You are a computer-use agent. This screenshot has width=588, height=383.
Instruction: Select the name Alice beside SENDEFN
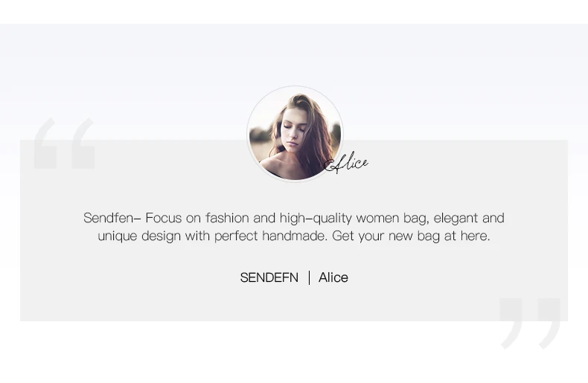[333, 277]
